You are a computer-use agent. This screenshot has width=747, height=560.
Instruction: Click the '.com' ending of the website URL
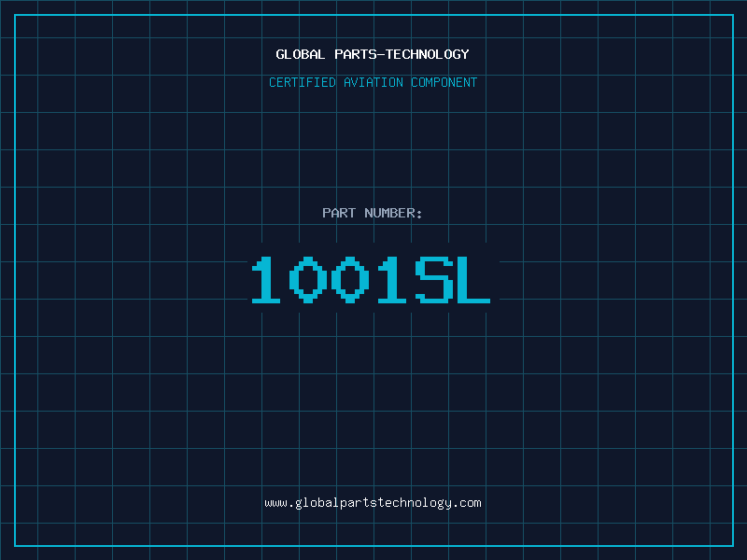click(467, 503)
